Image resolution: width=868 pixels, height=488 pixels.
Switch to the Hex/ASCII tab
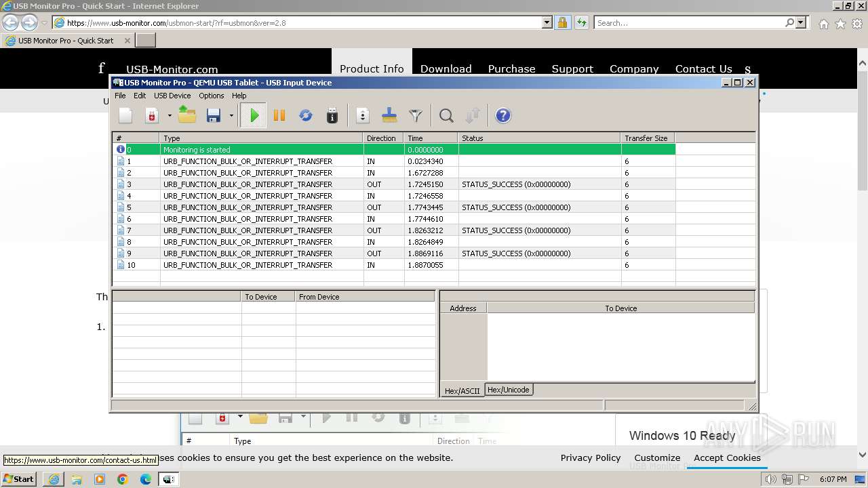point(462,391)
